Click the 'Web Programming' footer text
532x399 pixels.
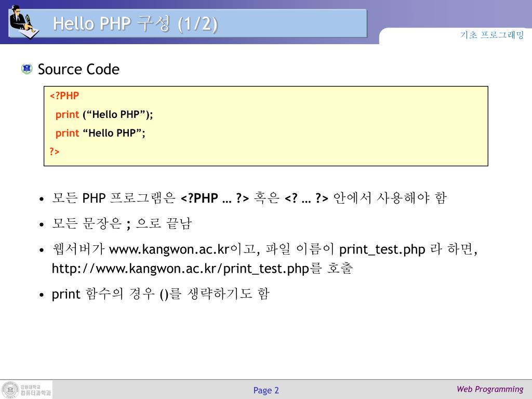pos(490,389)
